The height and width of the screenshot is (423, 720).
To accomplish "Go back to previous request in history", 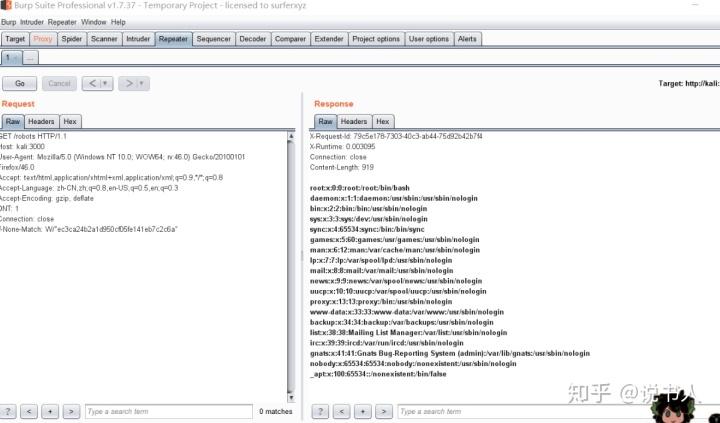I will point(92,84).
